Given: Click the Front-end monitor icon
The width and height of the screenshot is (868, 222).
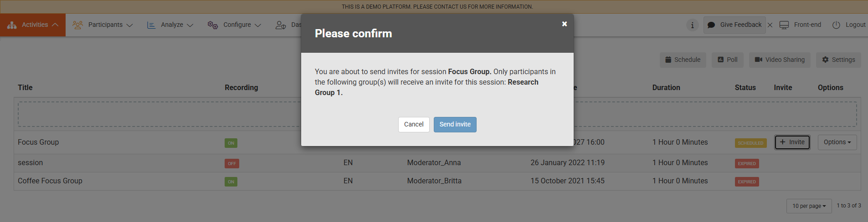Looking at the screenshot, I should 784,25.
